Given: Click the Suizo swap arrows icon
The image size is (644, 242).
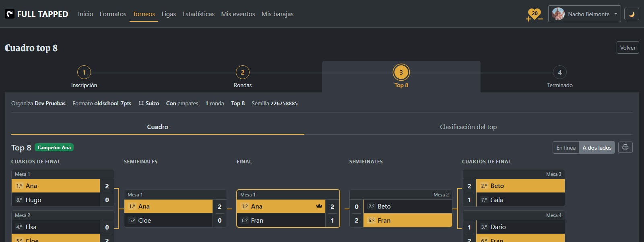Looking at the screenshot, I should point(141,103).
